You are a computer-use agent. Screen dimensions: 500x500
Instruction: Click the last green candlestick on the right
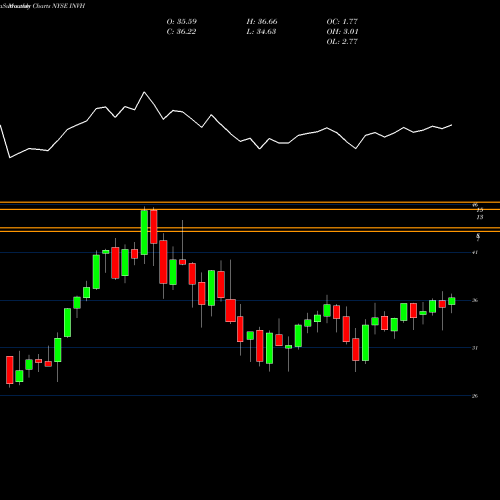(x=452, y=301)
